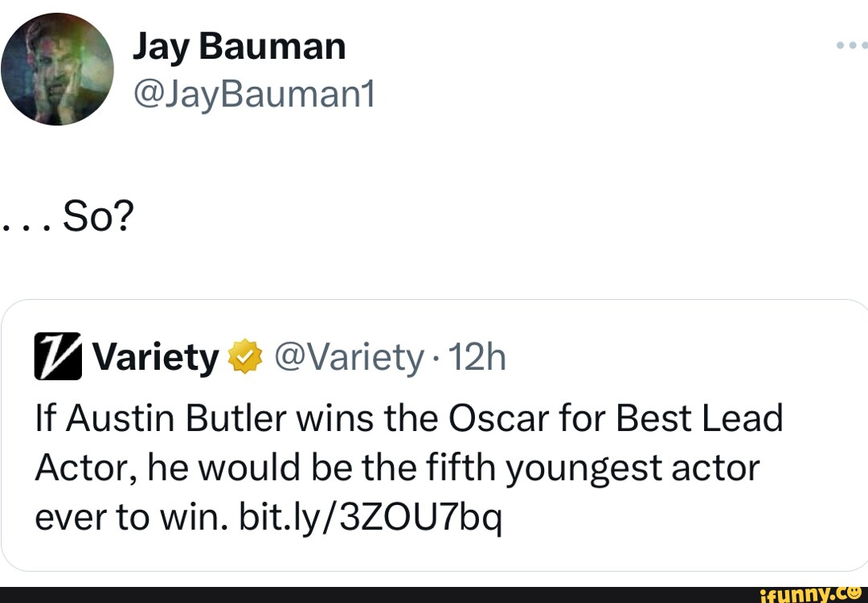This screenshot has width=868, height=603.
Task: Click the bottom ifunny branding bar
Action: point(434,595)
